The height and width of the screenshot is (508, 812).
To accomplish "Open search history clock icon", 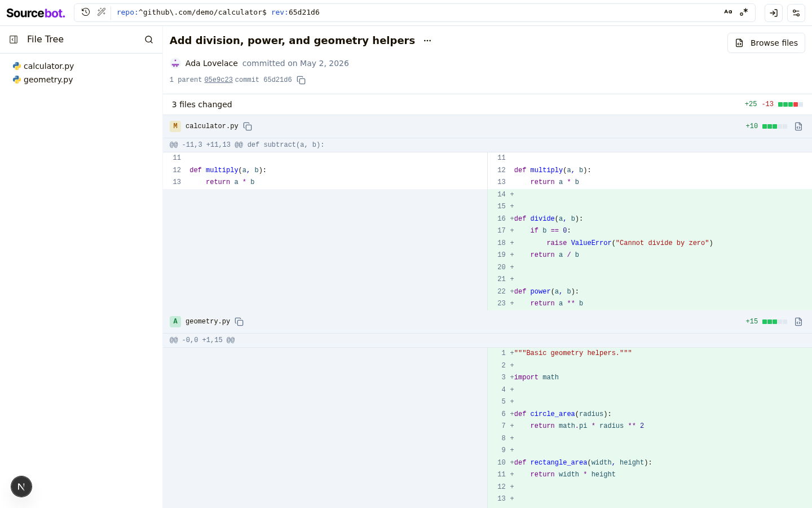I will (86, 12).
